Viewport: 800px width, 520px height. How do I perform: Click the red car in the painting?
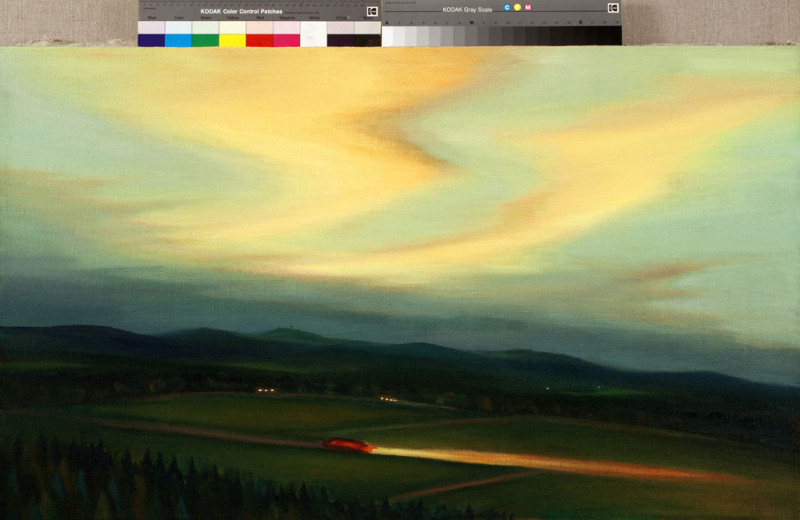coord(349,445)
